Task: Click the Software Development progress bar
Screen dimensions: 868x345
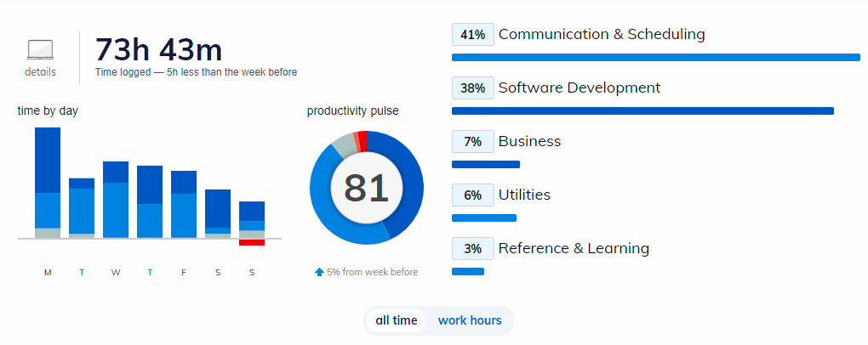Action: pyautogui.click(x=642, y=110)
